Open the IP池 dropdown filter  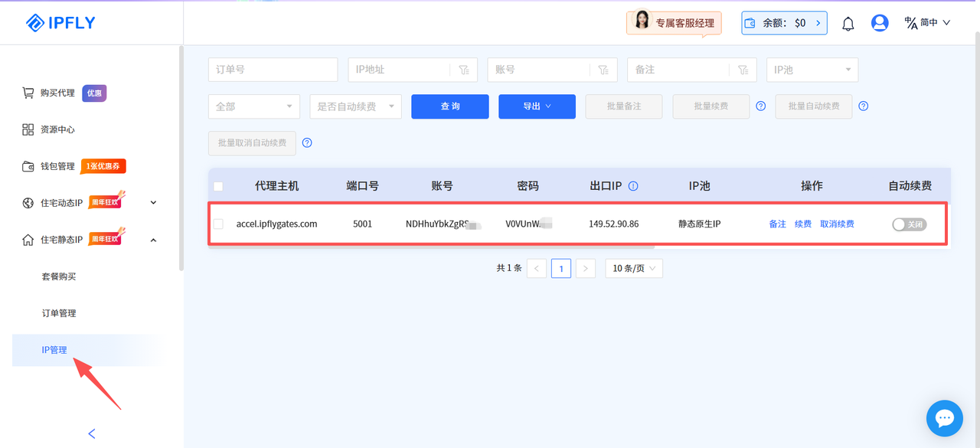tap(812, 70)
